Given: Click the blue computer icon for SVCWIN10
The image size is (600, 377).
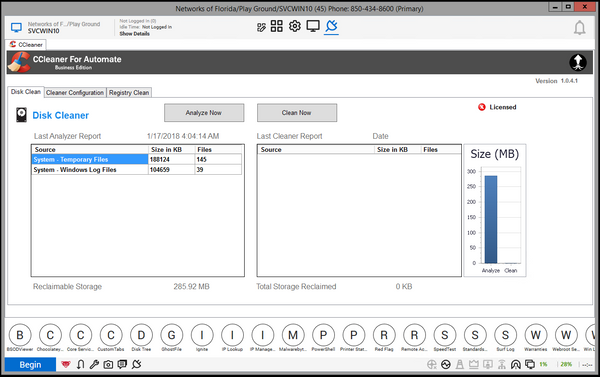Looking at the screenshot, I should (16, 28).
